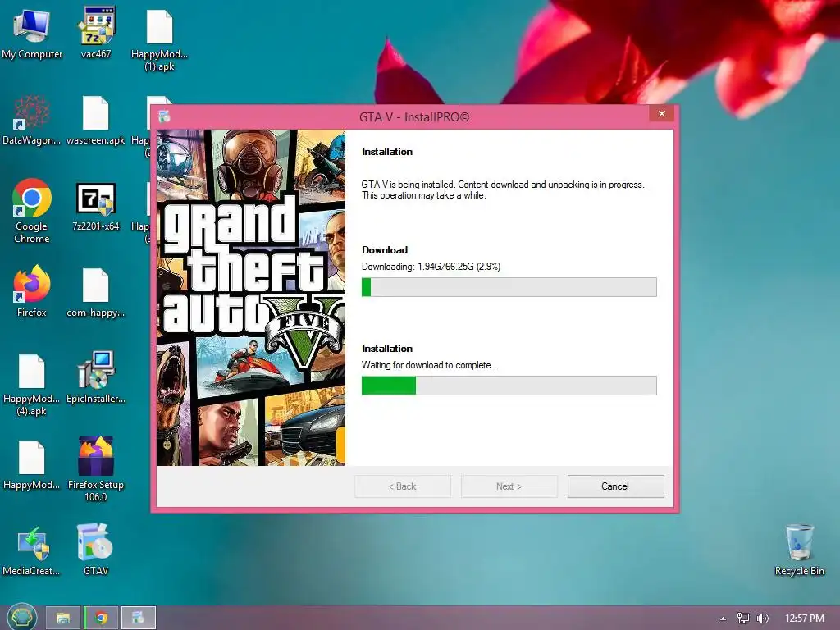Click the Download progress bar

point(509,287)
